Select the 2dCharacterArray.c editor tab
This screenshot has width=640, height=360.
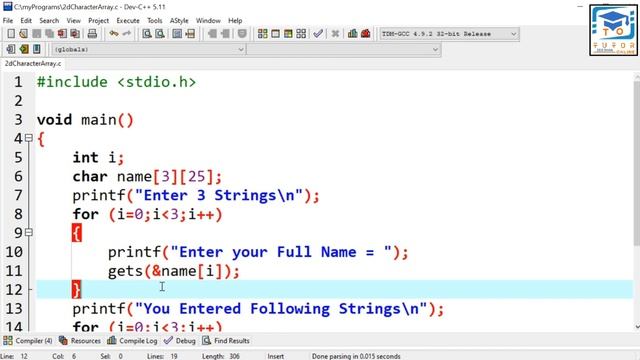point(33,64)
